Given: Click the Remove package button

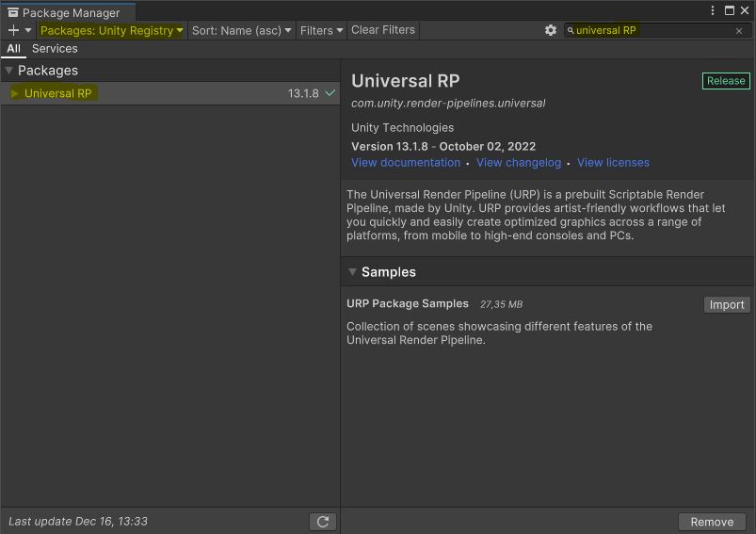Looking at the screenshot, I should coord(712,522).
